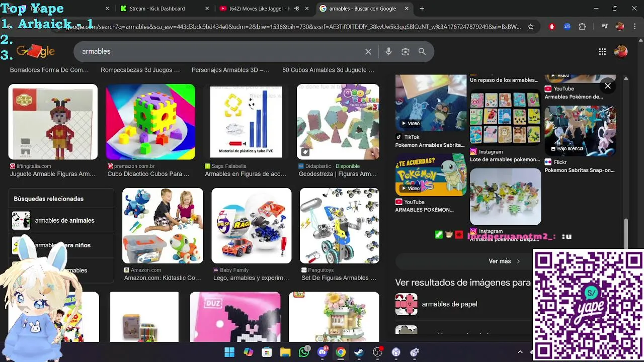Click the address bar URL

click(x=293, y=27)
